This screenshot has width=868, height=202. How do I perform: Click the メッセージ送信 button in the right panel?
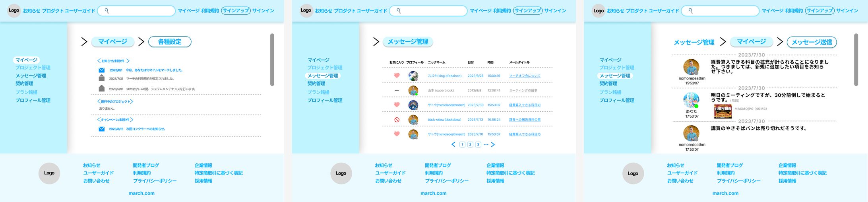pos(812,42)
